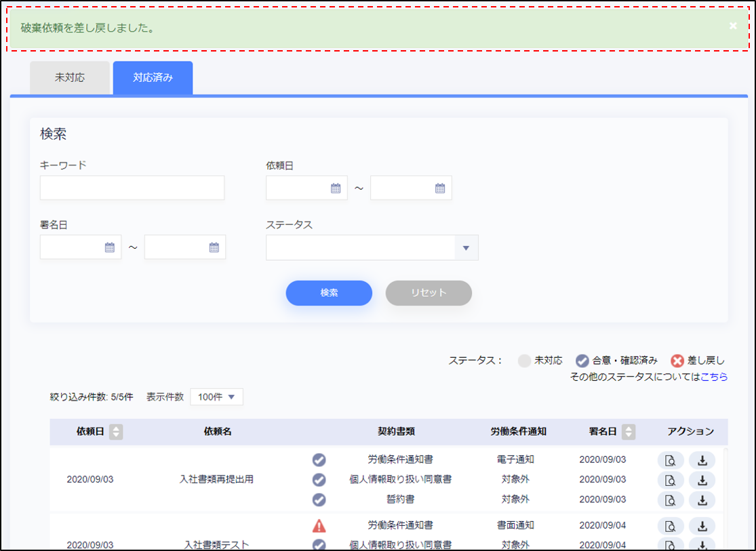Screen dimensions: 756x551
Task: Sort table by 依頼日 column
Action: click(116, 432)
